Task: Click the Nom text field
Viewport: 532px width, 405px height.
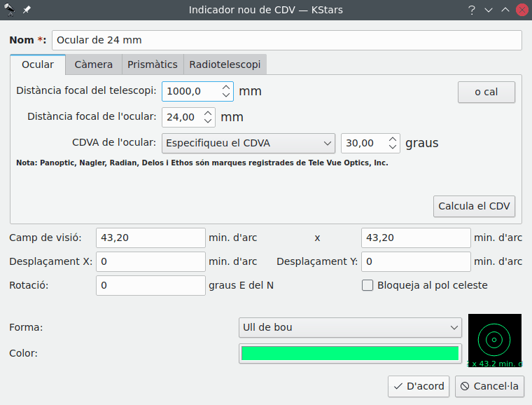Action: (287, 41)
